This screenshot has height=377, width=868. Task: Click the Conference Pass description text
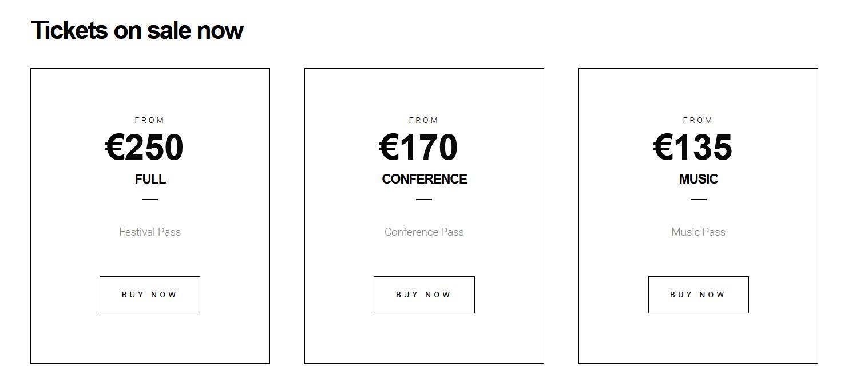(x=424, y=232)
